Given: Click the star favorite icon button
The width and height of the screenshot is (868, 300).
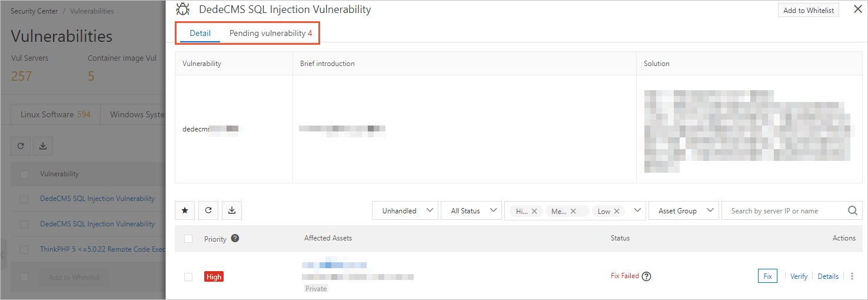Looking at the screenshot, I should coord(185,210).
